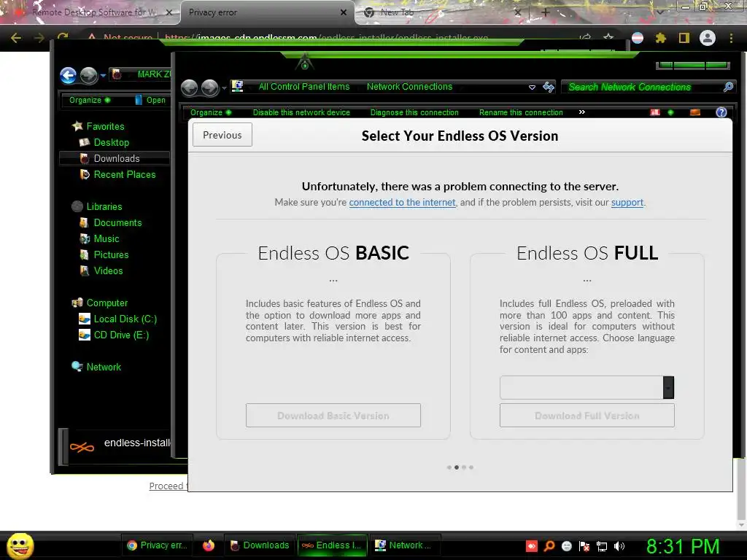Open Chrome three-dot menu
747x560 pixels.
click(731, 38)
